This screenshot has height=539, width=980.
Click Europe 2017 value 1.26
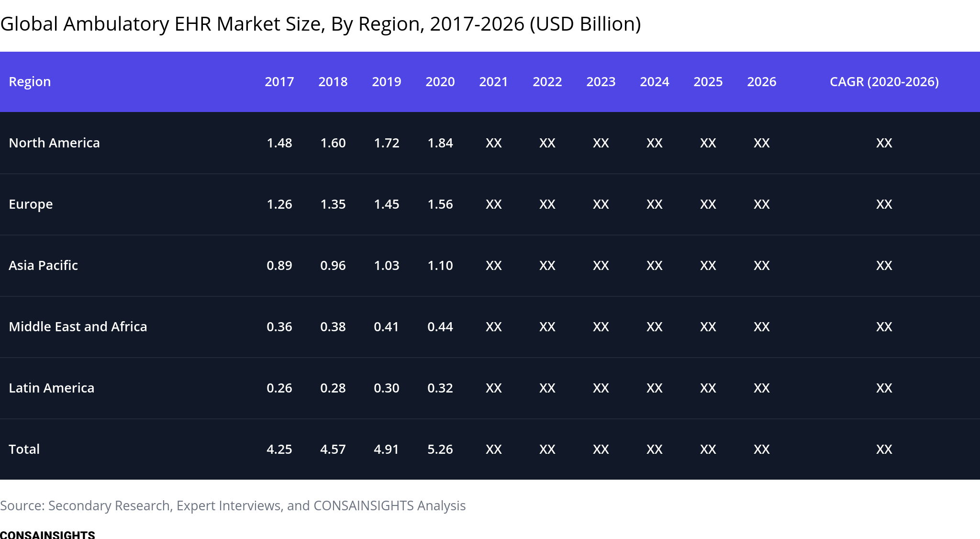click(279, 204)
